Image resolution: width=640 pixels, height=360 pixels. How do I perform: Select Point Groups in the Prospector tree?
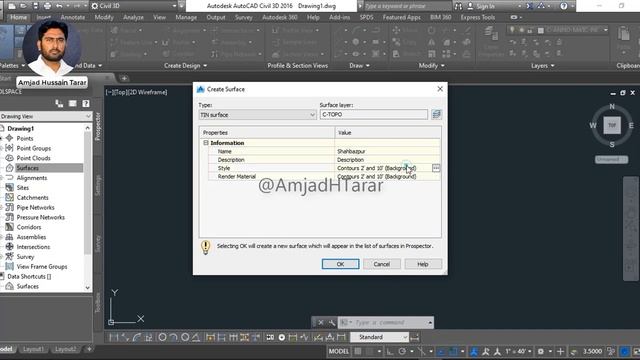pyautogui.click(x=33, y=148)
